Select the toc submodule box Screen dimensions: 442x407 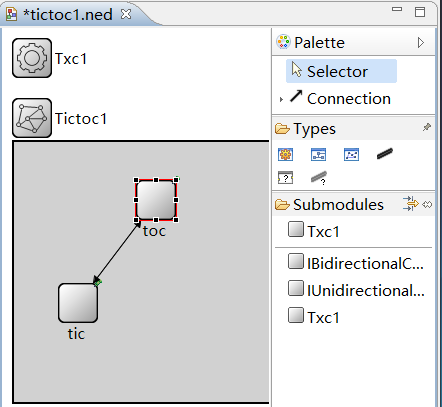tap(156, 200)
